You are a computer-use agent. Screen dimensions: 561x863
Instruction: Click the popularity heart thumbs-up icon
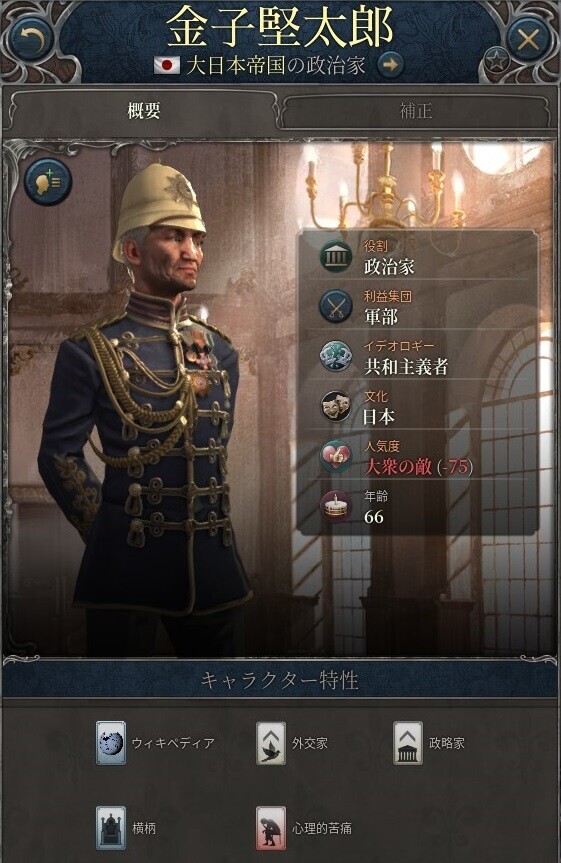click(336, 456)
